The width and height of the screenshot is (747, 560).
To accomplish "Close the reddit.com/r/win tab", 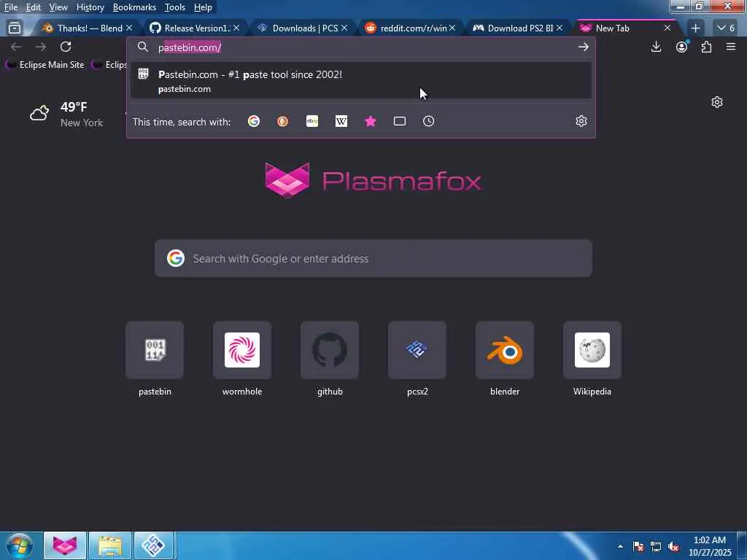I will [452, 28].
